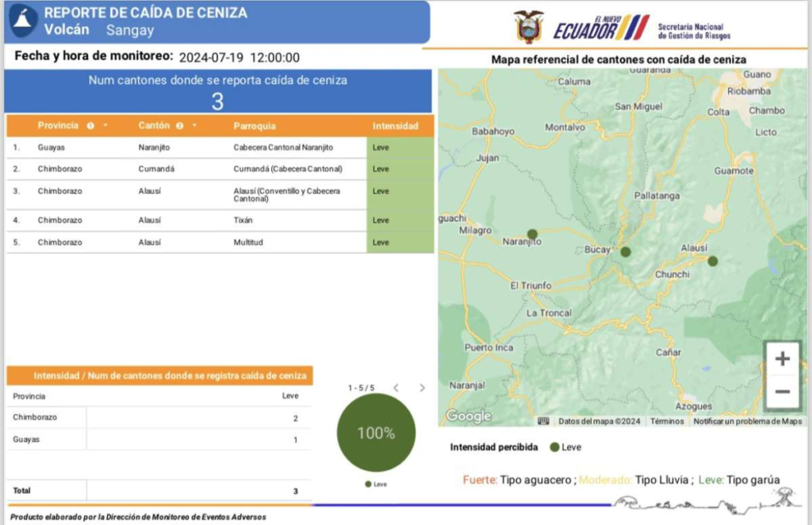
Task: Click the volcano icon in report header
Action: click(24, 21)
